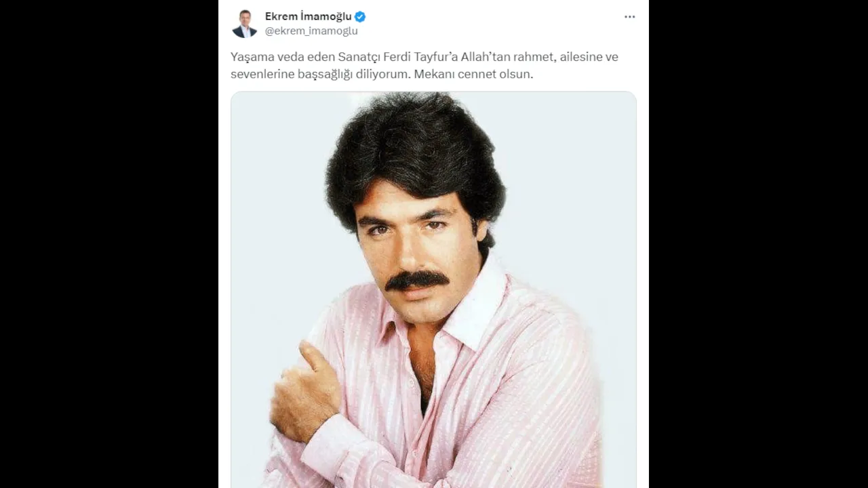This screenshot has width=868, height=488.
Task: Open the attached portrait photo
Action: pyautogui.click(x=433, y=289)
